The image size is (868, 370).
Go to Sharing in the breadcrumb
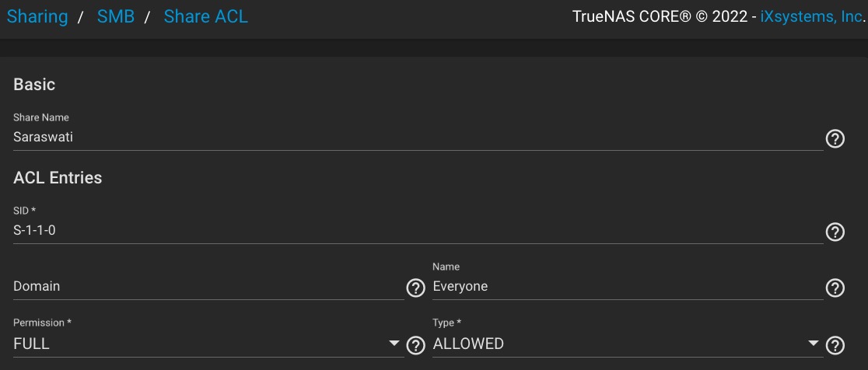coord(37,16)
